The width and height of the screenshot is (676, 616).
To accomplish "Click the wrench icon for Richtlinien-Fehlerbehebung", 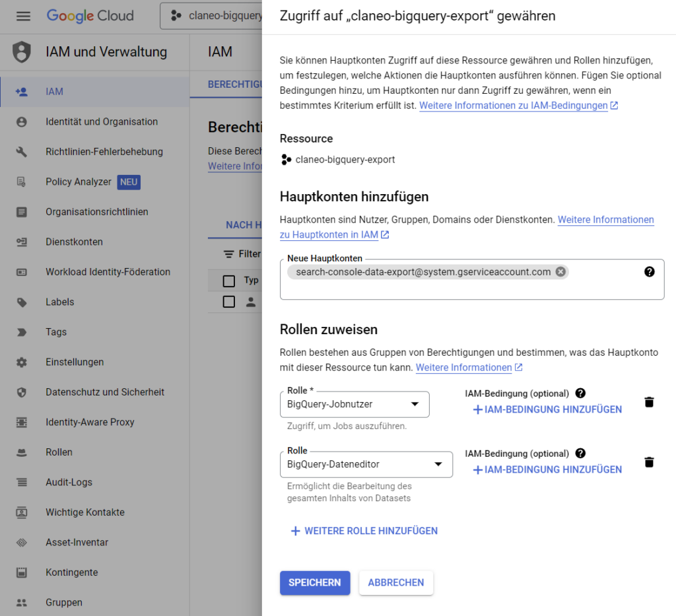I will (x=22, y=152).
